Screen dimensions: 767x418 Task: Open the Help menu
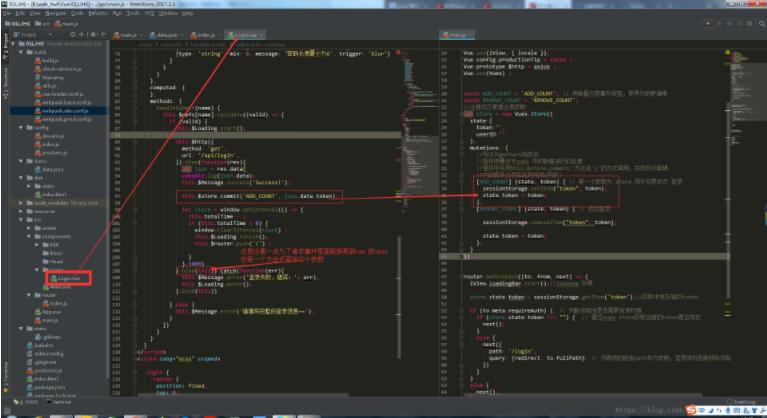(x=187, y=13)
